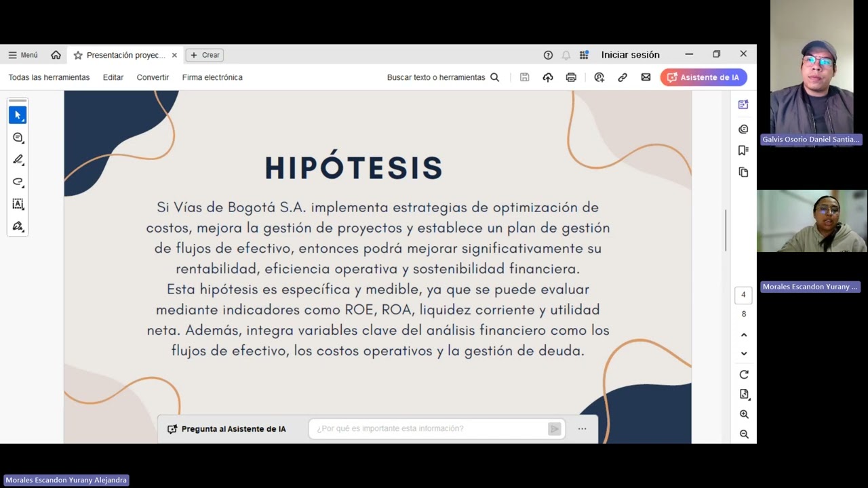The width and height of the screenshot is (868, 488).
Task: Click the cloud upload icon
Action: [x=548, y=77]
